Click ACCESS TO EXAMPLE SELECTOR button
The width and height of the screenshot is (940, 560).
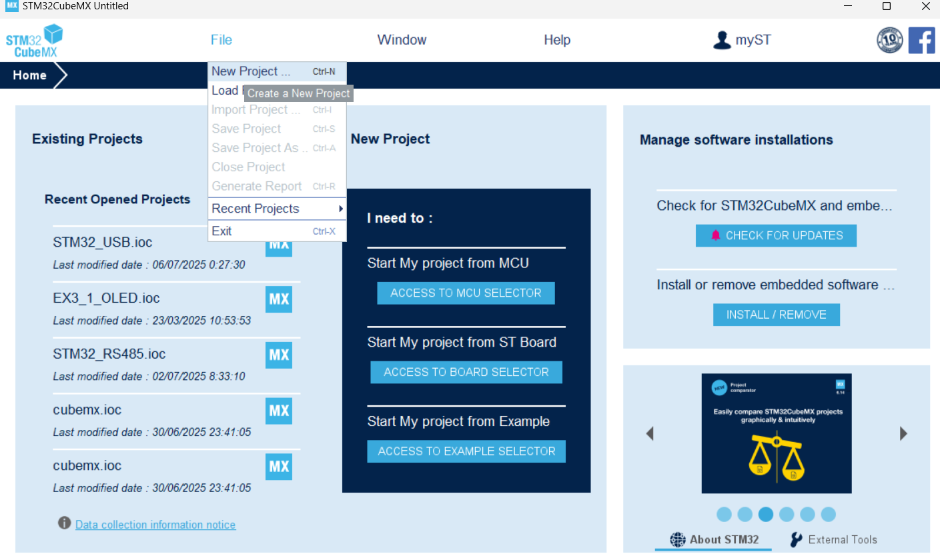pyautogui.click(x=466, y=451)
